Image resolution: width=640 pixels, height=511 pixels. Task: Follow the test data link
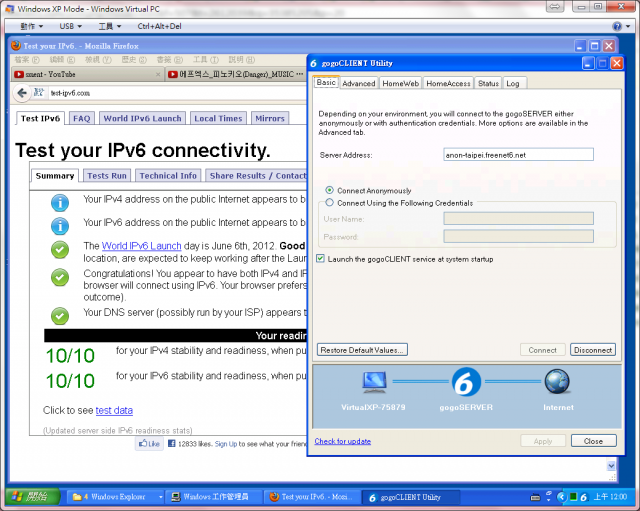click(114, 410)
